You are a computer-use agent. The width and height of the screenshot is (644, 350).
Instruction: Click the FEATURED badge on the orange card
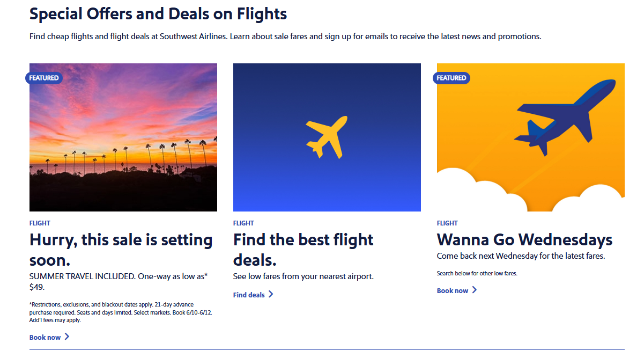pyautogui.click(x=451, y=78)
